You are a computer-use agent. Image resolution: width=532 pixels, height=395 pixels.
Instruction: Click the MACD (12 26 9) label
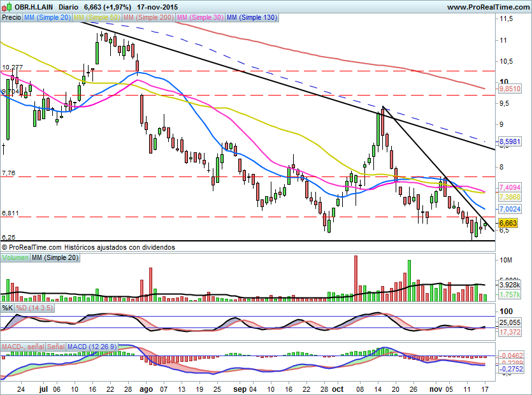pyautogui.click(x=92, y=347)
